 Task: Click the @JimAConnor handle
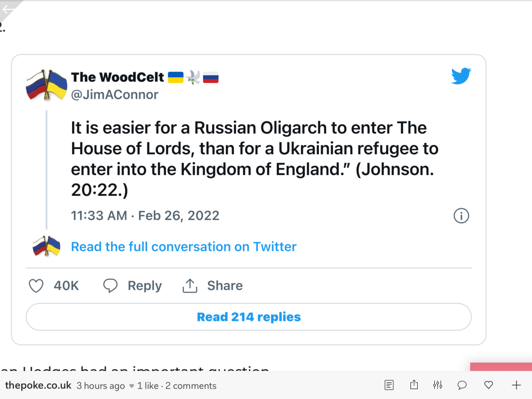click(115, 95)
